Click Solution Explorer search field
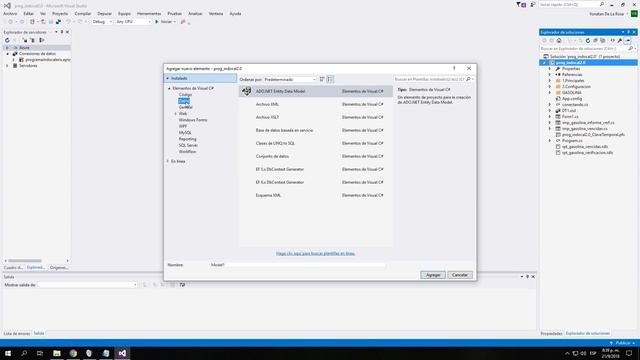640x360 pixels. (x=584, y=49)
